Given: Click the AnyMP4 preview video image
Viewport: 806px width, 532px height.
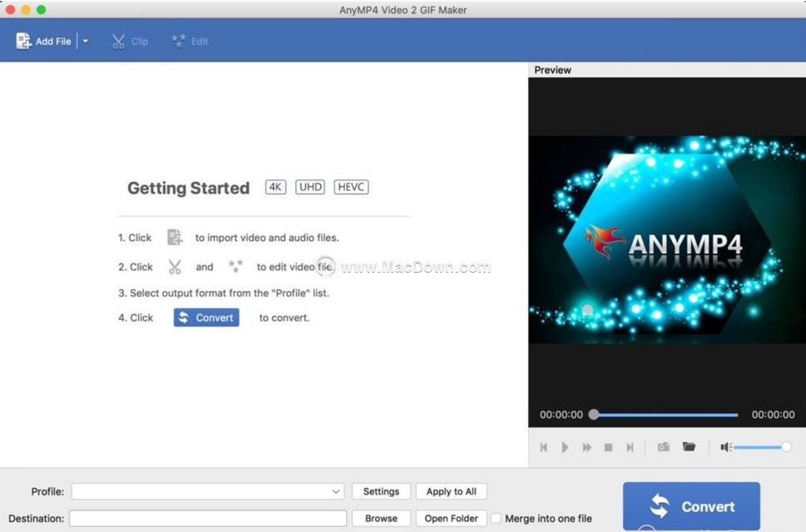Looking at the screenshot, I should pos(667,239).
